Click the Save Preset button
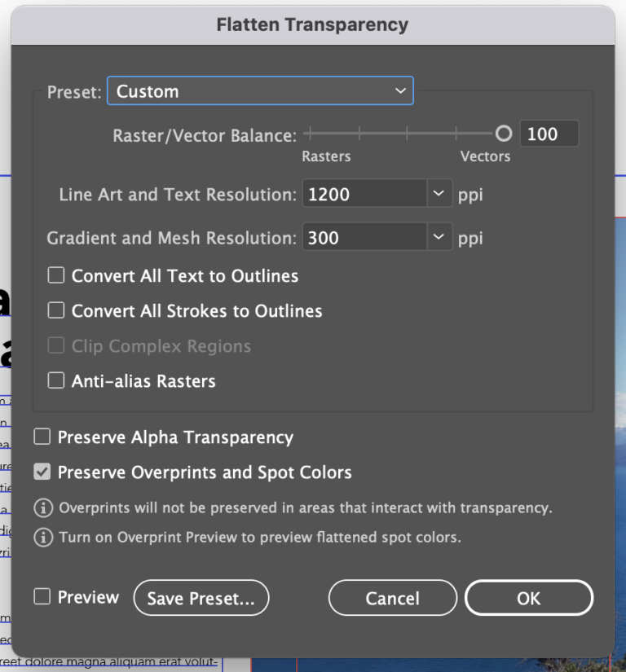626x672 pixels. point(201,597)
